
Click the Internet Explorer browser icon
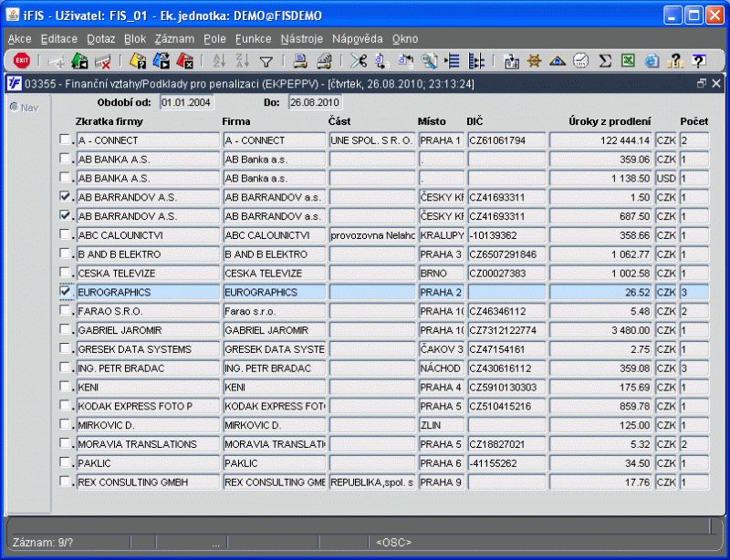click(x=652, y=60)
